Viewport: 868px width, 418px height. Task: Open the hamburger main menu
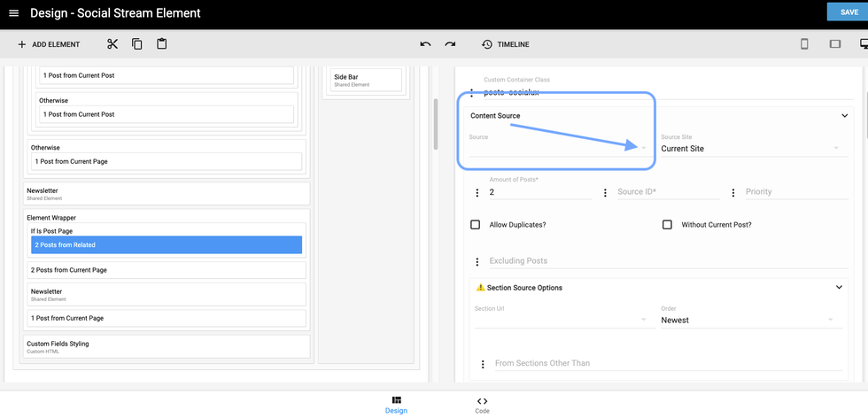tap(13, 13)
